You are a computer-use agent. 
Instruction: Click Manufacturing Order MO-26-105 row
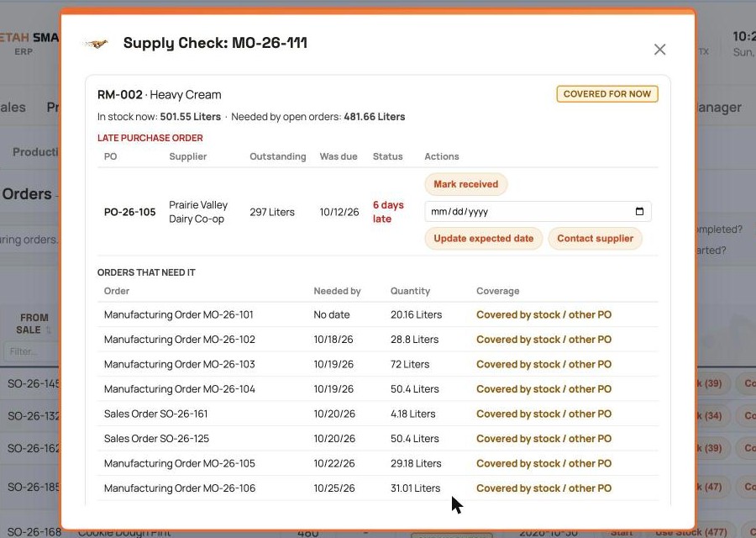[x=377, y=463]
